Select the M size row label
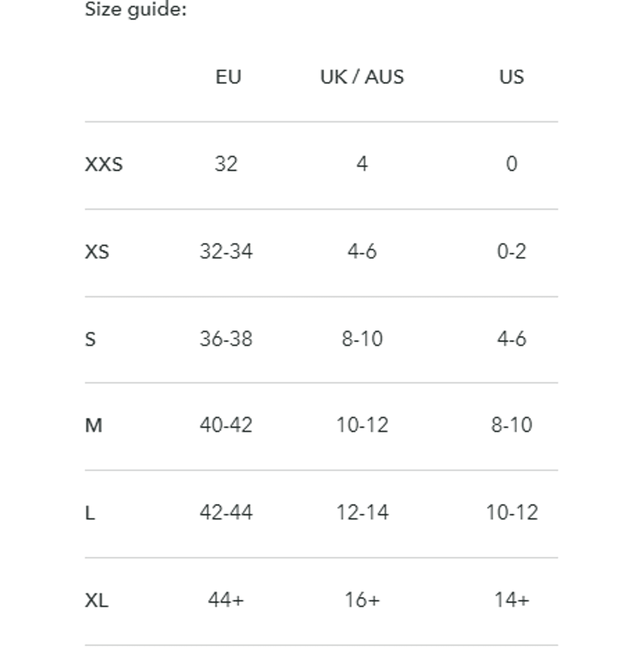Image resolution: width=623 pixels, height=672 pixels. (x=93, y=426)
